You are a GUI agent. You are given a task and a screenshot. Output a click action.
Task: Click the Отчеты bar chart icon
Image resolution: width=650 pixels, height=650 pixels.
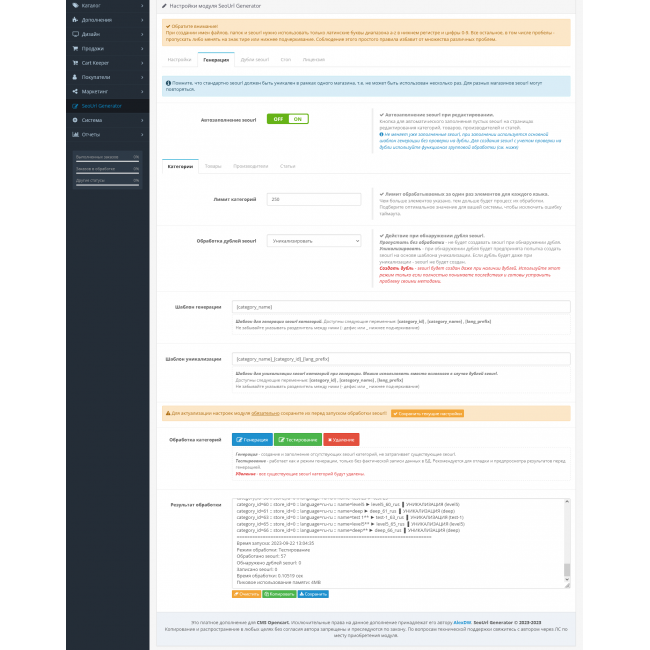pos(75,134)
